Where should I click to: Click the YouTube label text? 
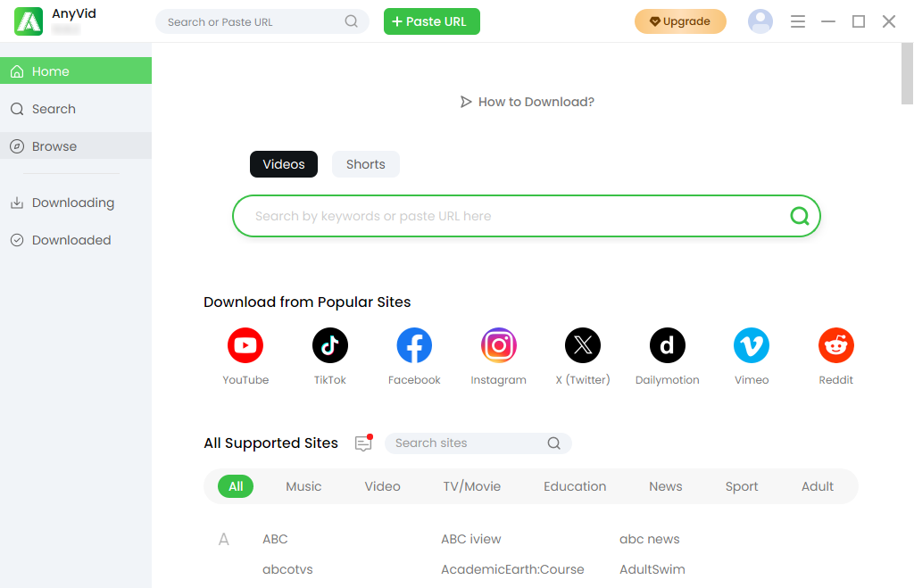(245, 380)
